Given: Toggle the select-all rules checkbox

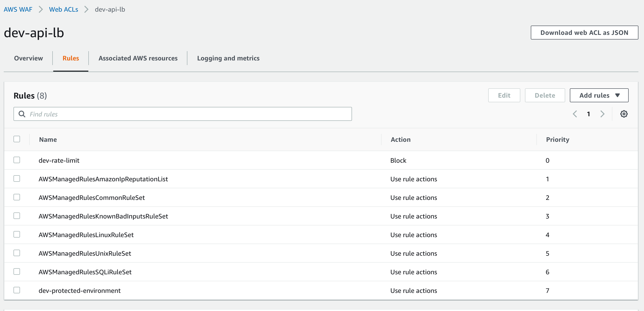Looking at the screenshot, I should pyautogui.click(x=17, y=139).
